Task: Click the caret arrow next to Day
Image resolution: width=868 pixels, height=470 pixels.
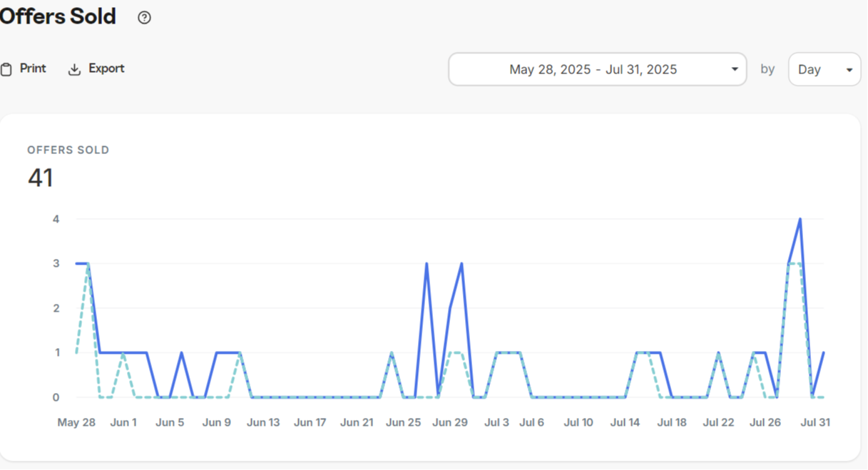Action: [x=849, y=69]
